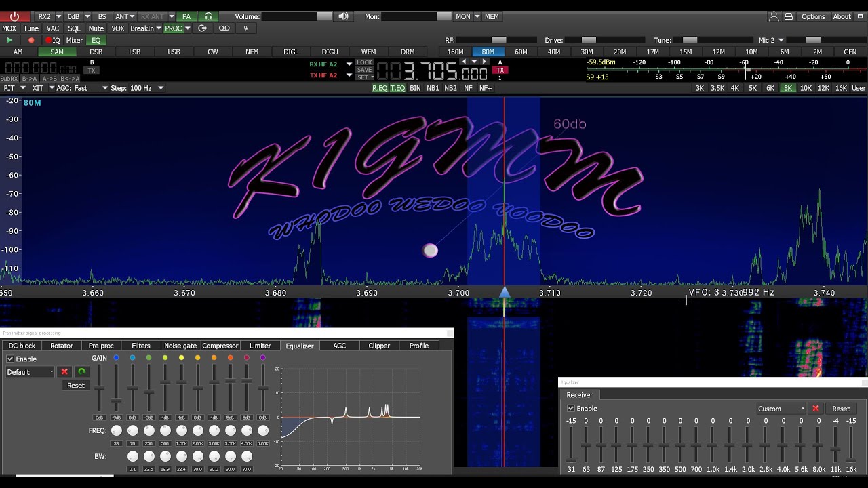
Task: Toggle the R.EQ receive equalizer button
Action: (x=380, y=88)
